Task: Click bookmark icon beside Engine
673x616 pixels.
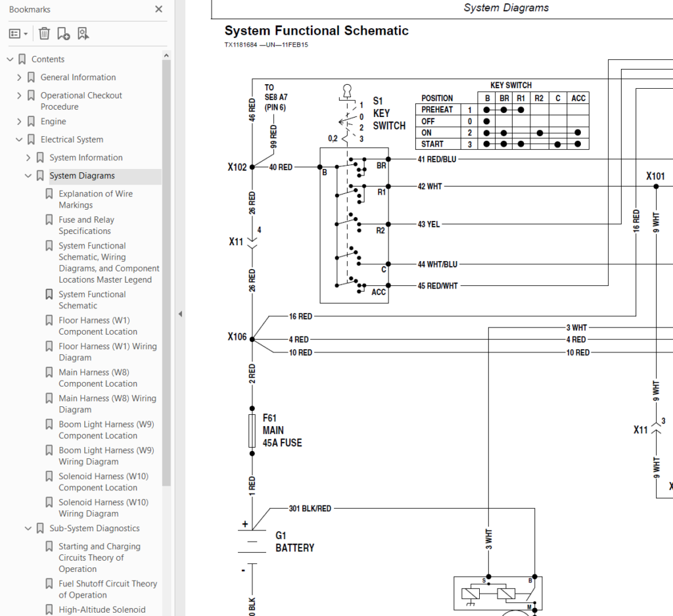Action: point(32,122)
